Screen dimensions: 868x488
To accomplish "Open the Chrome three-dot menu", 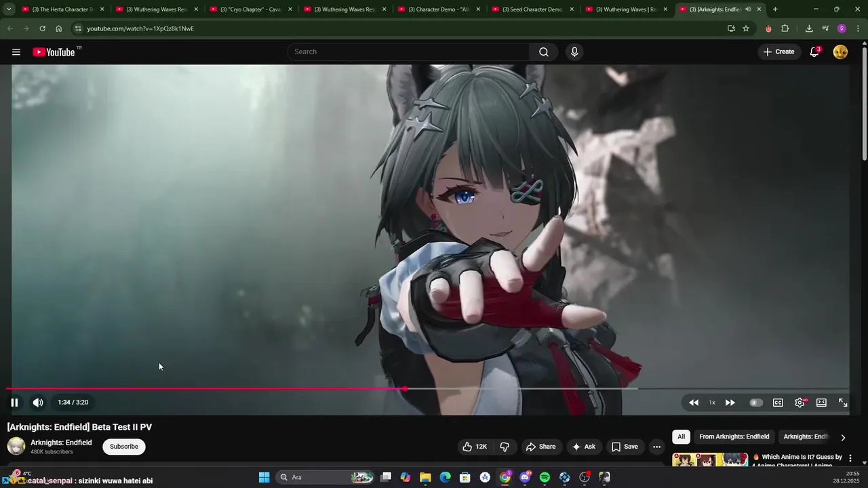I will tap(858, 28).
